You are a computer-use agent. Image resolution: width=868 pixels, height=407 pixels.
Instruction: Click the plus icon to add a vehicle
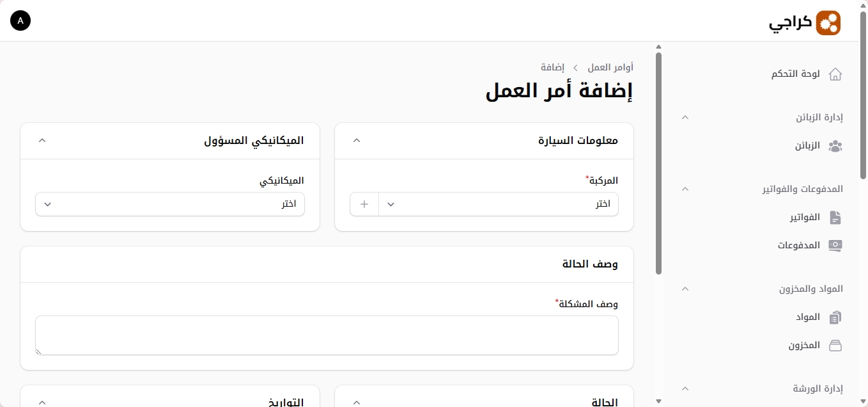point(364,204)
